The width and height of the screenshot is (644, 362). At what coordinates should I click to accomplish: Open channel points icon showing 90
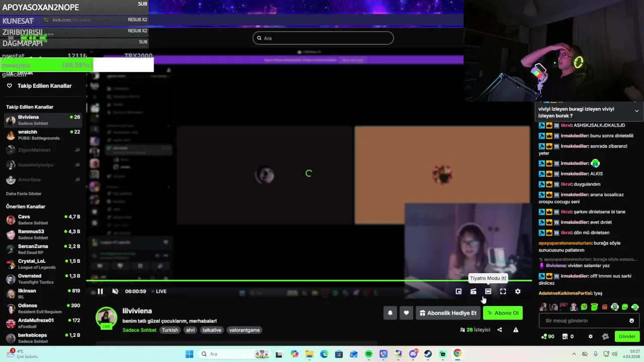tap(547, 336)
